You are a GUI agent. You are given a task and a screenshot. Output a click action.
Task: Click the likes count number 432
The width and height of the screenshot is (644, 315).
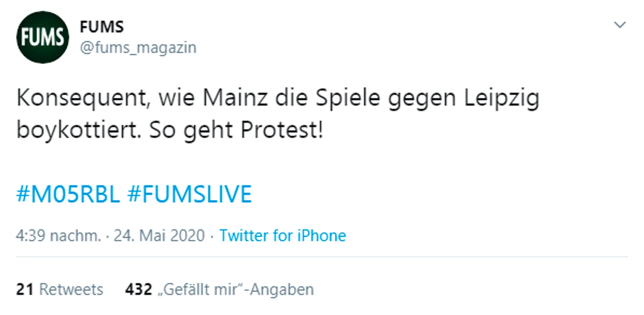click(x=139, y=289)
